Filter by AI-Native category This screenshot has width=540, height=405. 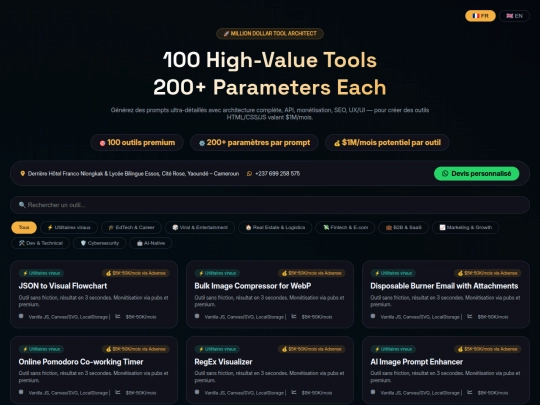[150, 243]
